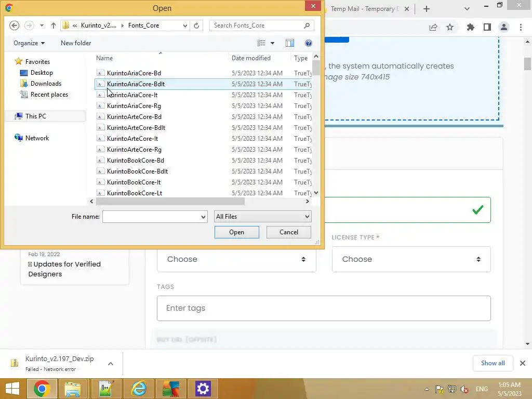The height and width of the screenshot is (399, 532).
Task: Open the License Type Choose dropdown
Action: point(411,259)
